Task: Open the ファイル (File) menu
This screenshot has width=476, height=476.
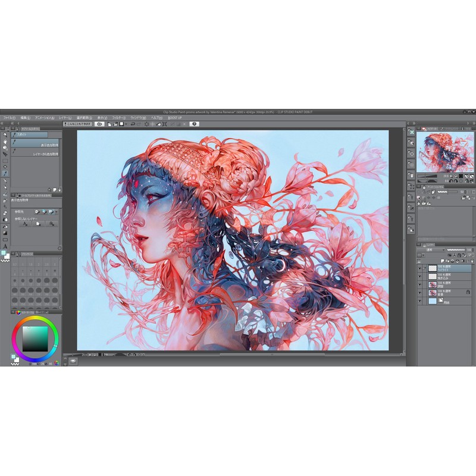Action: 9,118
